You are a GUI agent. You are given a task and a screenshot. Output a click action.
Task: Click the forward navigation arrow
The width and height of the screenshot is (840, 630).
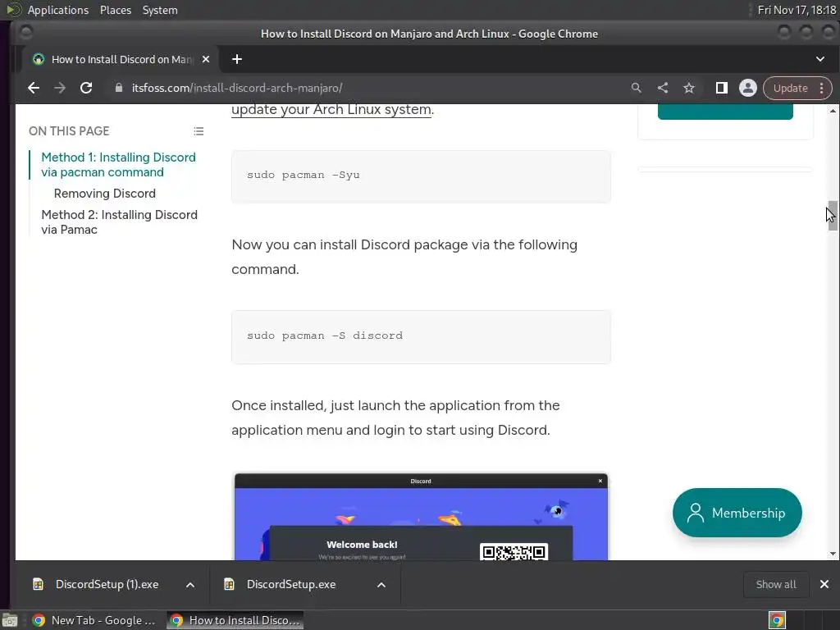click(x=59, y=88)
